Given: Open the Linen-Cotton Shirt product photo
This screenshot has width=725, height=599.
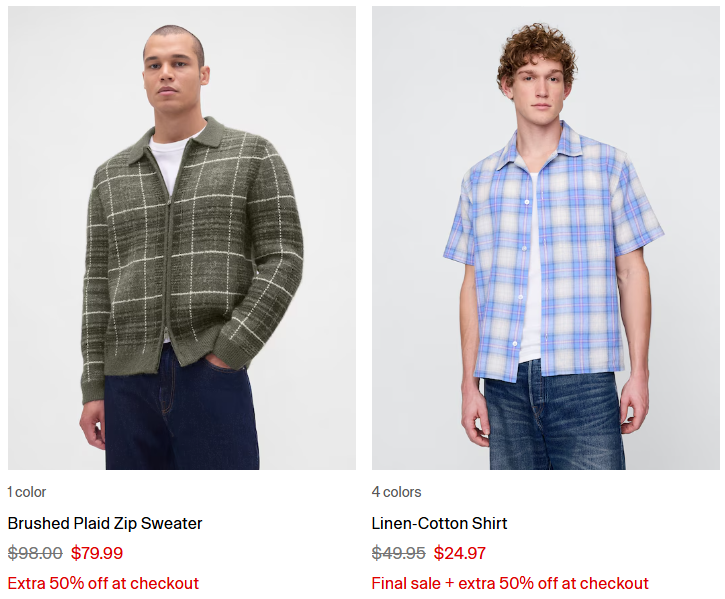Looking at the screenshot, I should (546, 238).
